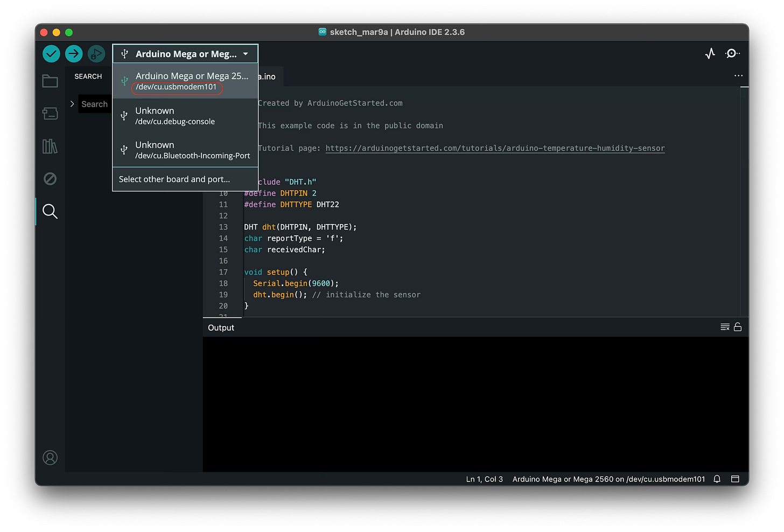Upload the sketch with the arrow icon
Screen dimensions: 784x532
click(74, 53)
